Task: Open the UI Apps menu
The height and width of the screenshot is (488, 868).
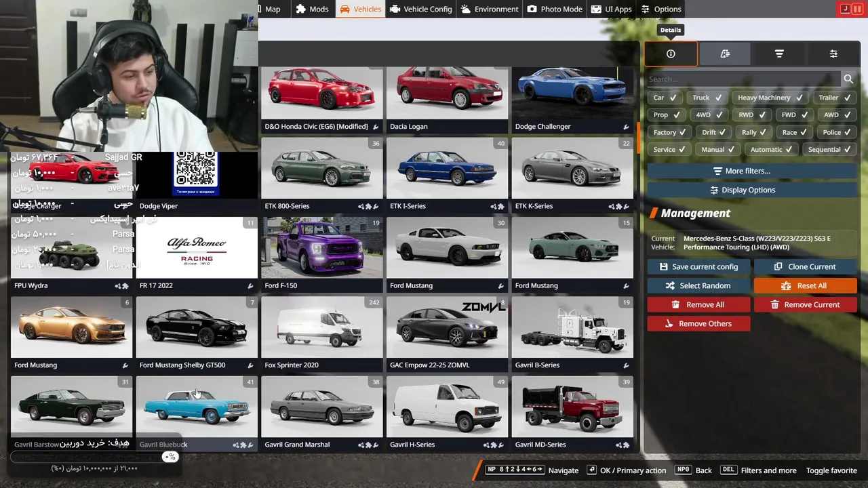Action: (x=611, y=9)
